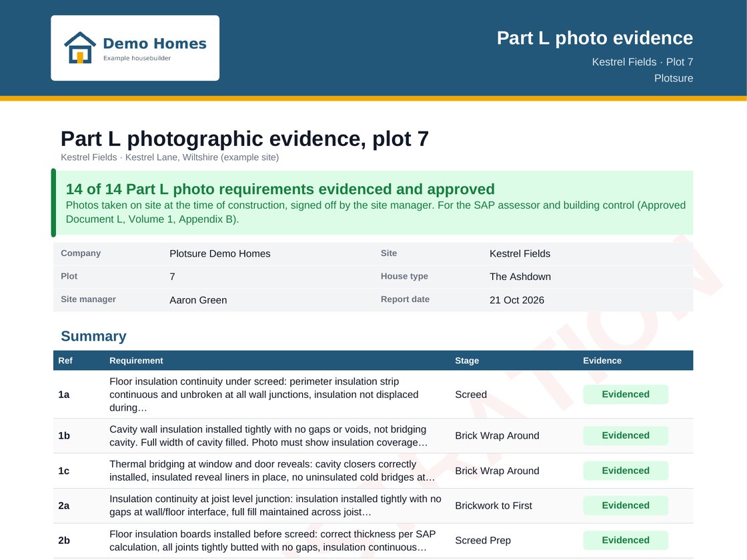The image size is (747, 560).
Task: Click the 'Kestrel Lane, Wiltshire (example site)' subtitle
Action: pyautogui.click(x=202, y=157)
